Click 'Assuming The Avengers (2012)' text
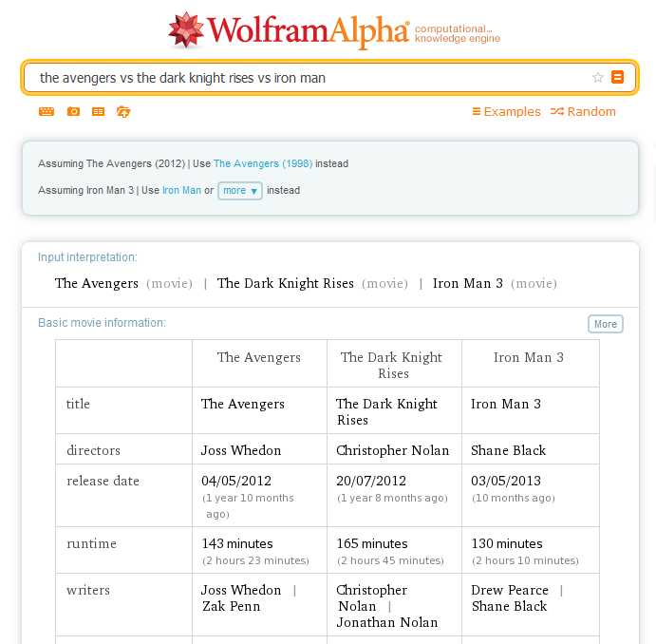656x644 pixels. point(111,163)
